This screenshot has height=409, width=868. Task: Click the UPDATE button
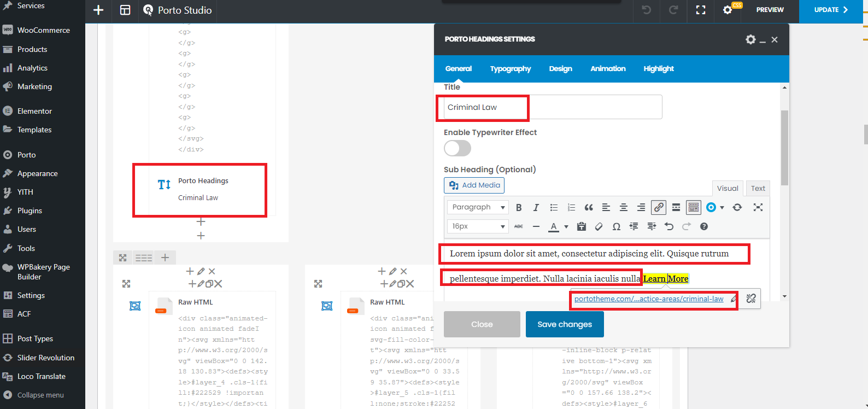pos(831,10)
